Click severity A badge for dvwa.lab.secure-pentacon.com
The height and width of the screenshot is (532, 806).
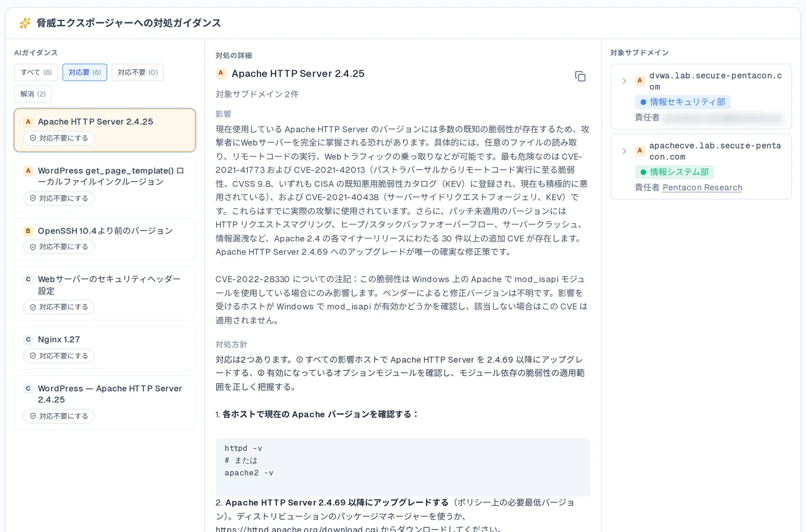[x=640, y=81]
